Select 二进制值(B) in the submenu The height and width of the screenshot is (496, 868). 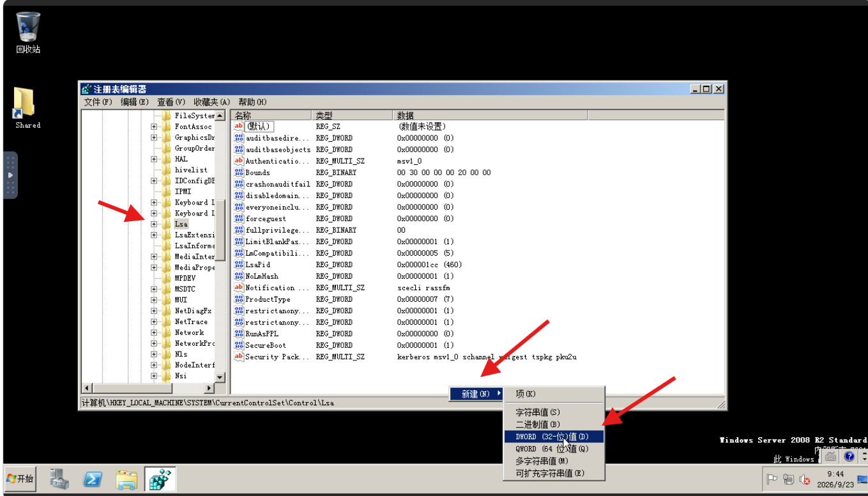click(x=553, y=424)
